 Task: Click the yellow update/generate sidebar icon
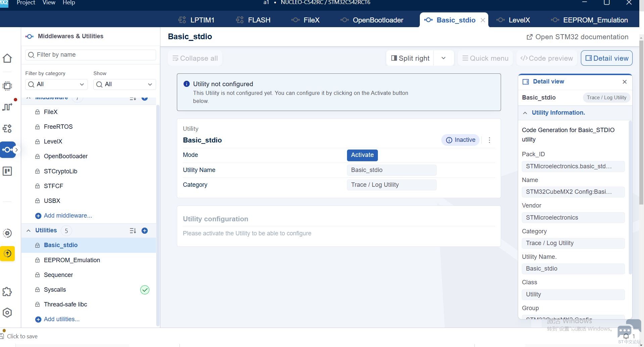7,254
